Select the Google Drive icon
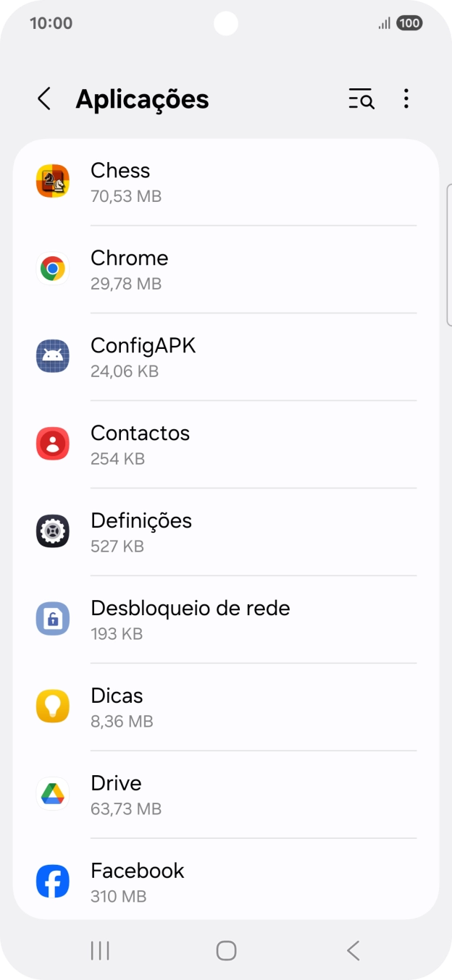 click(52, 794)
